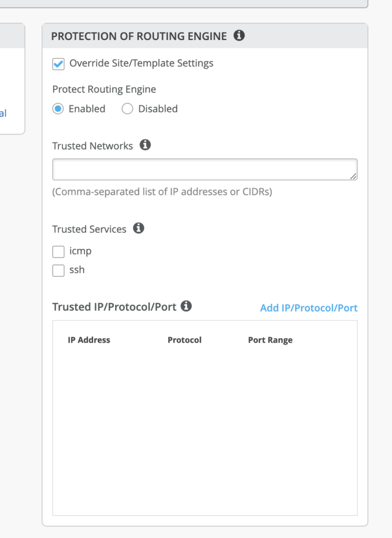Focus the Trusted Networks text field
392x538 pixels.
point(200,169)
